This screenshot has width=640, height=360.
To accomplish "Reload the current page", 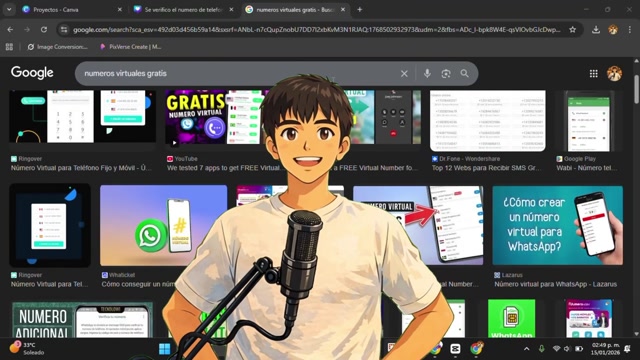I will 44,29.
